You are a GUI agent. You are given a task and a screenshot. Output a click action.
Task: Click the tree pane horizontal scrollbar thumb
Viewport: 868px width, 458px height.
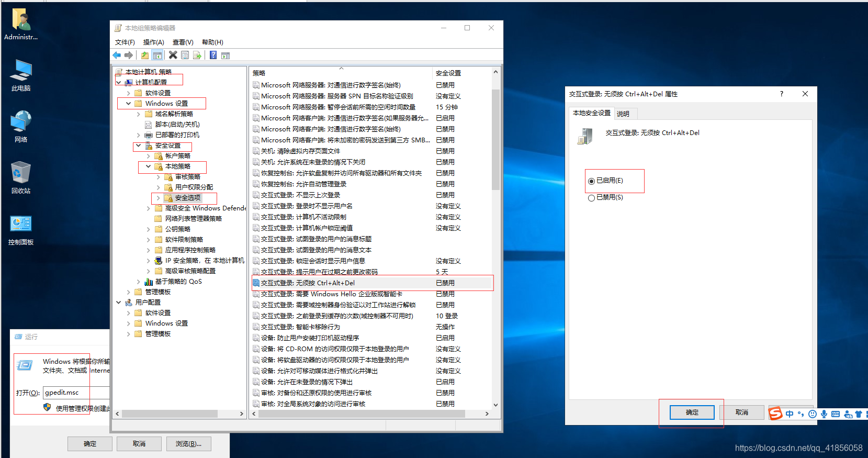pyautogui.click(x=170, y=414)
